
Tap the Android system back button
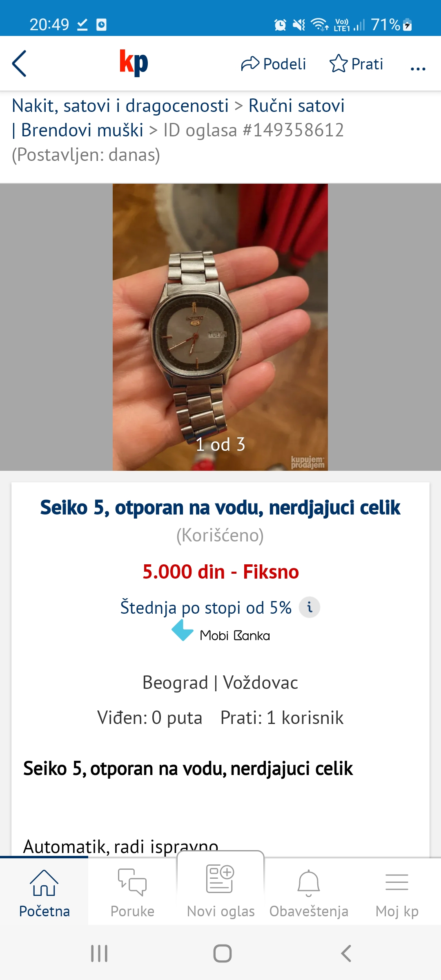click(346, 953)
